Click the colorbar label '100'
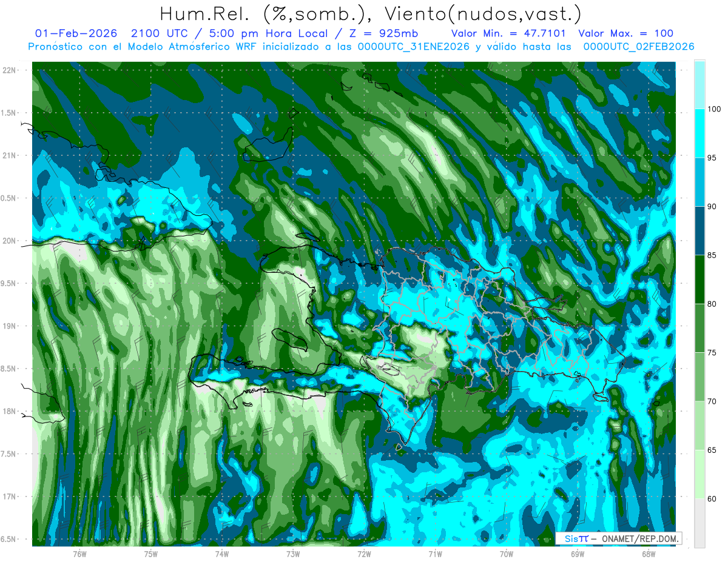 pos(715,109)
